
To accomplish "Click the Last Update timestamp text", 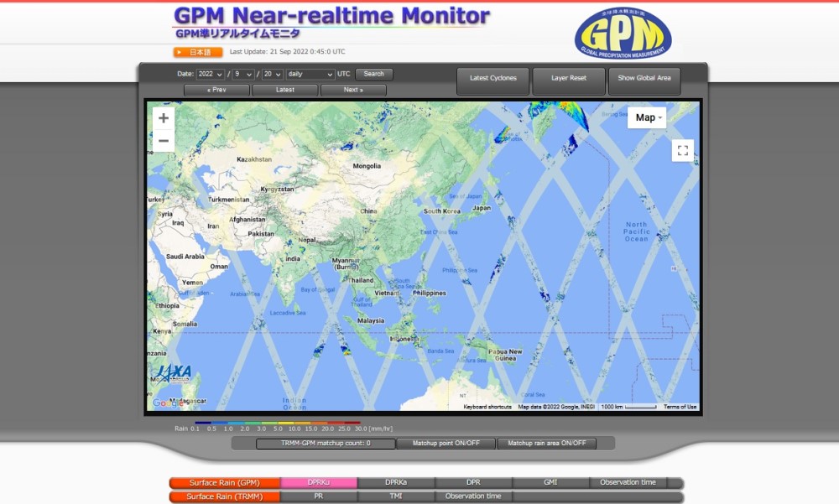I will pyautogui.click(x=287, y=52).
